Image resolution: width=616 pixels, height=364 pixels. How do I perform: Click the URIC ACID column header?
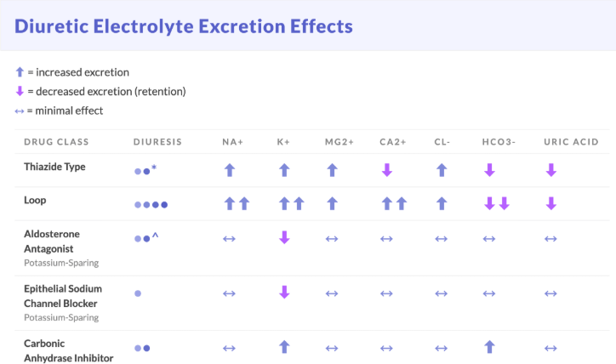pyautogui.click(x=571, y=142)
